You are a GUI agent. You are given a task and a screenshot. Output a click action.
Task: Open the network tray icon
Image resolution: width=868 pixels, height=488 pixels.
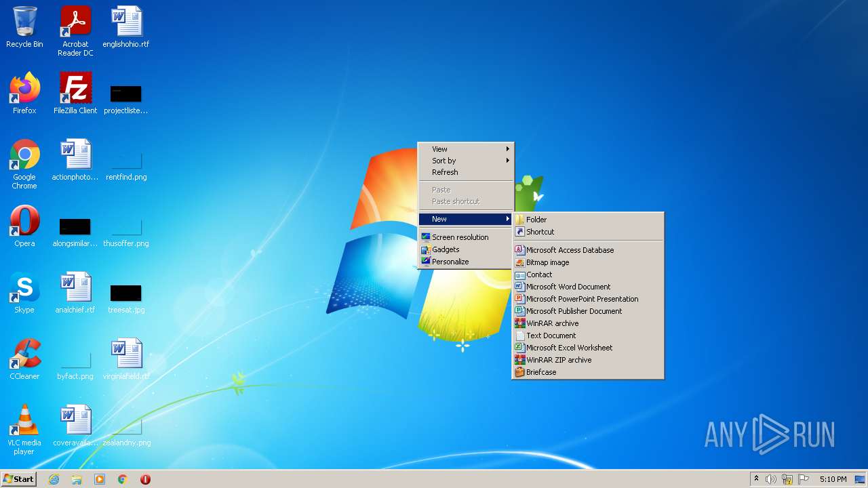point(787,479)
